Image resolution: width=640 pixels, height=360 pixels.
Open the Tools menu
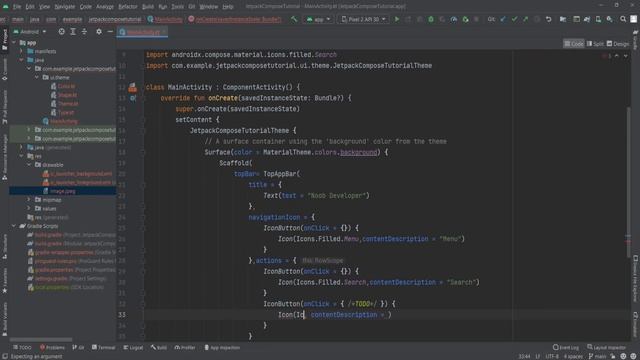(x=177, y=7)
